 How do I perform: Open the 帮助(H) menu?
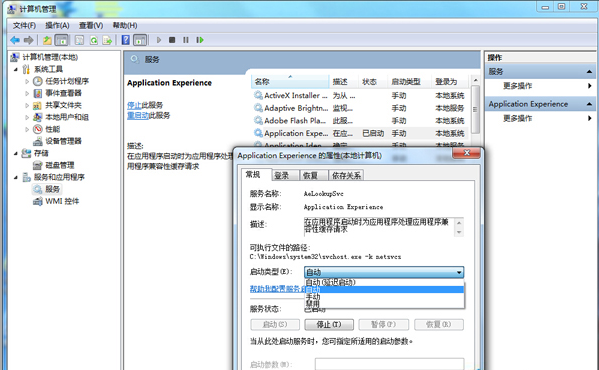tap(125, 26)
